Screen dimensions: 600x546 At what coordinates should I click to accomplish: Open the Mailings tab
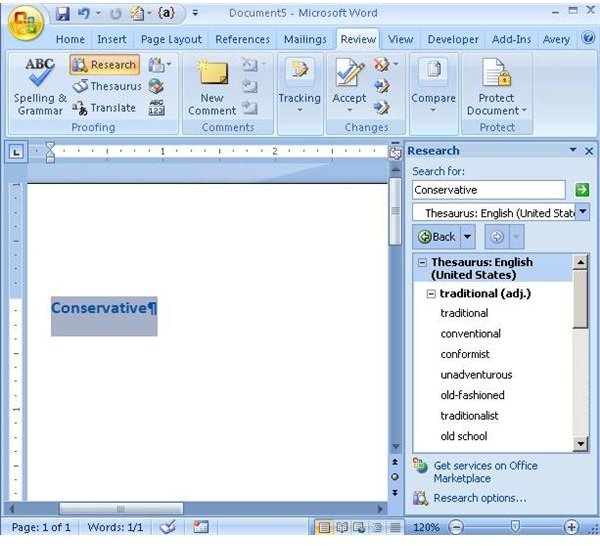click(305, 39)
